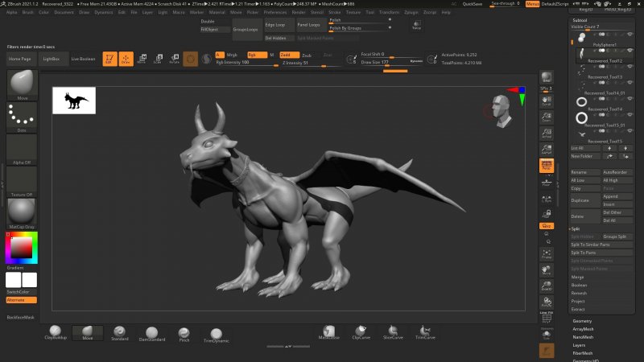Expand the Remesh section

[x=579, y=293]
